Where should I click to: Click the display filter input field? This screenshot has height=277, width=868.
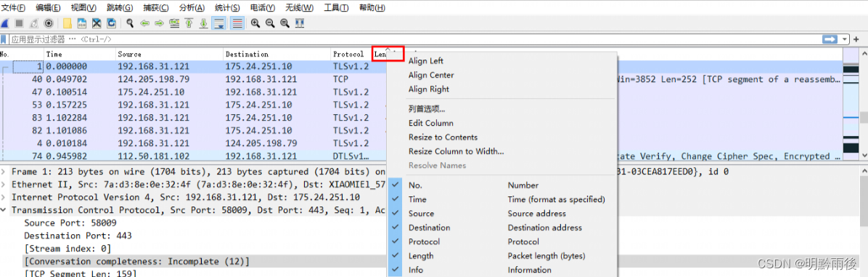[x=415, y=39]
